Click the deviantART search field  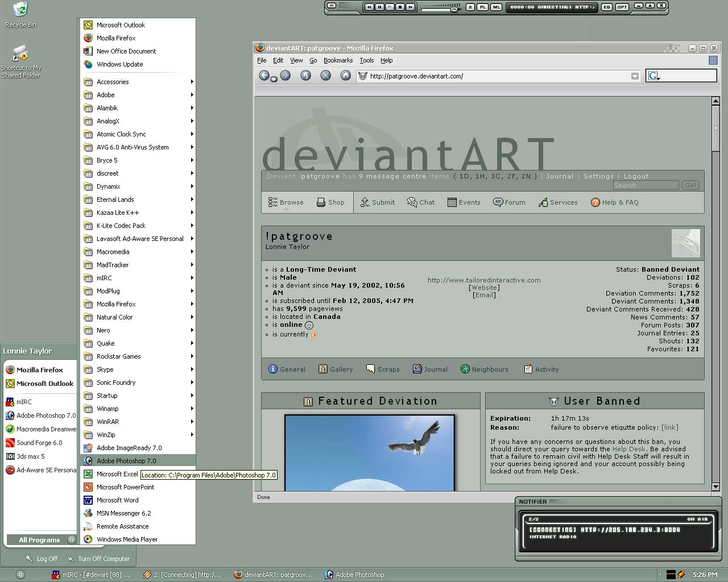(646, 185)
